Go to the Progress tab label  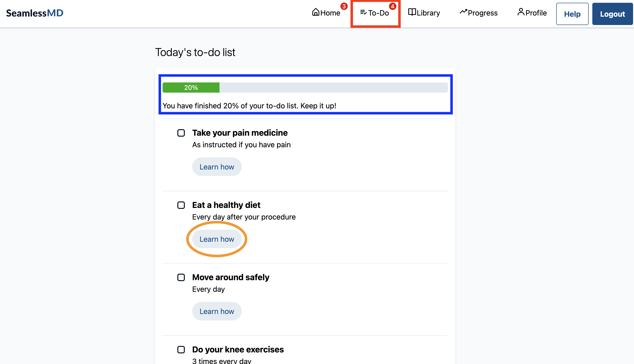[483, 13]
